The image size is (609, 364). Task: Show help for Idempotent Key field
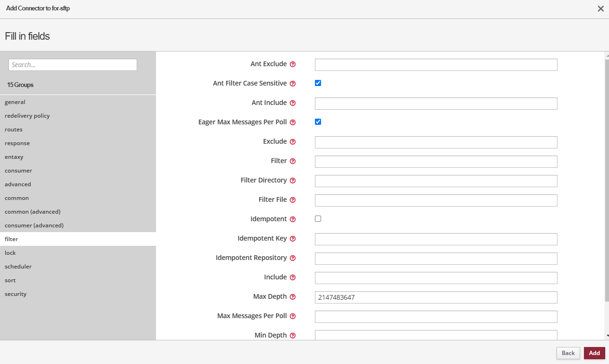point(293,239)
